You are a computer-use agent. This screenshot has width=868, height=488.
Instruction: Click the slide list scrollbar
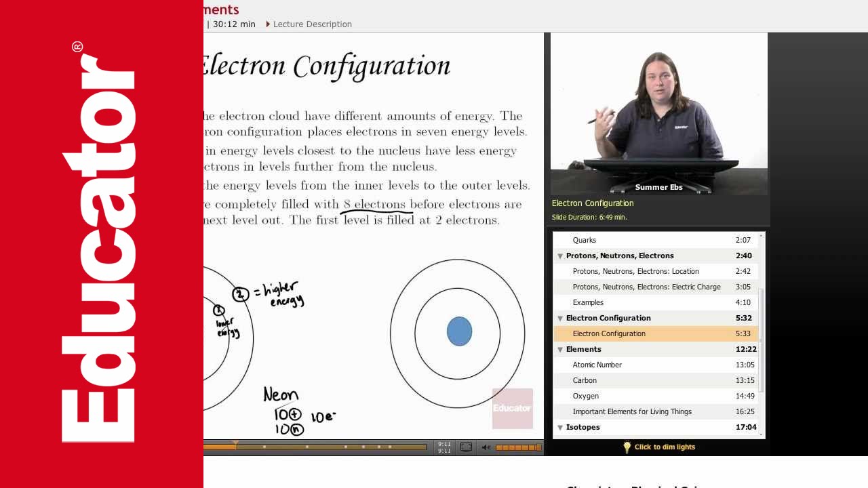coord(762,339)
